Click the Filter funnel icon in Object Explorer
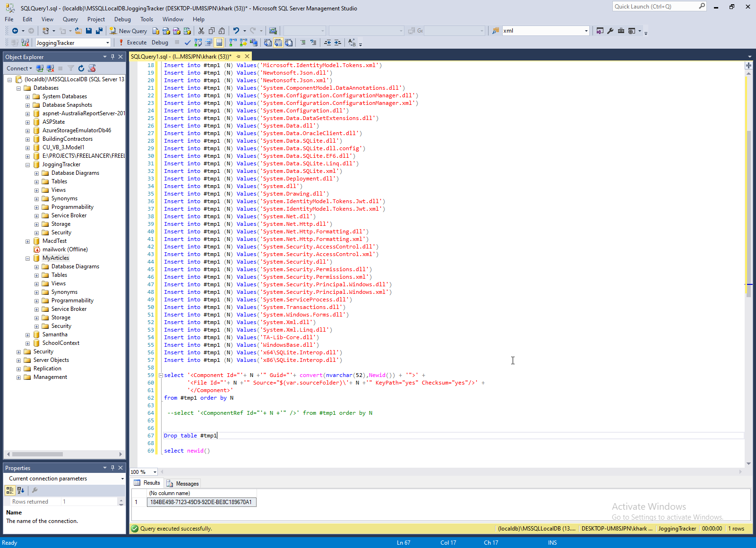This screenshot has width=756, height=548. coord(71,68)
